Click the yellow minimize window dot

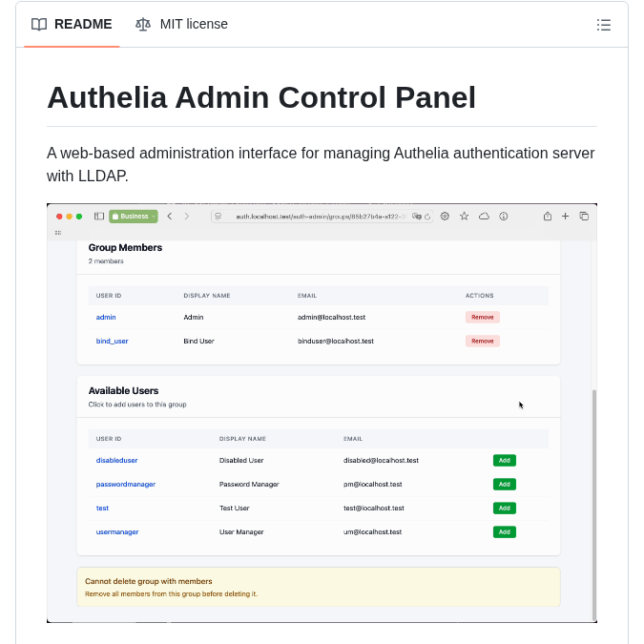(69, 217)
